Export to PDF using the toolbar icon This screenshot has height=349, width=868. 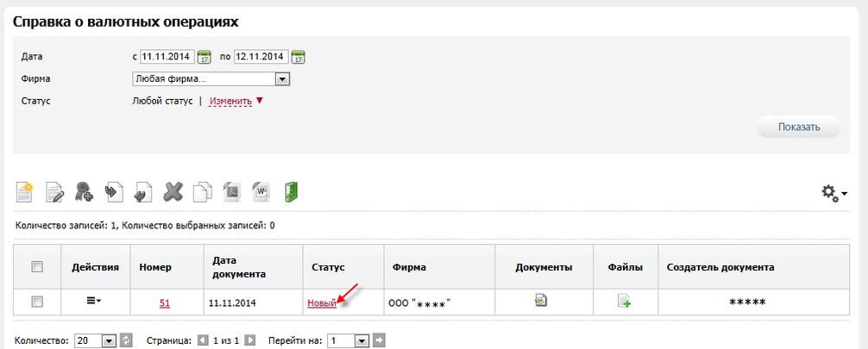click(231, 191)
